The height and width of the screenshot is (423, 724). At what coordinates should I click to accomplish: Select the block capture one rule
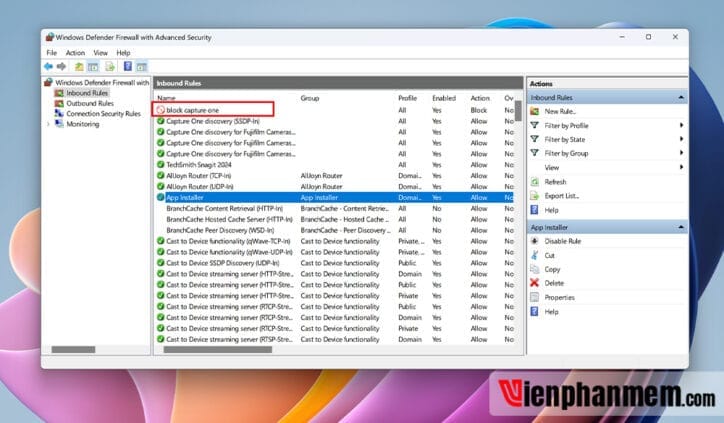click(335, 110)
